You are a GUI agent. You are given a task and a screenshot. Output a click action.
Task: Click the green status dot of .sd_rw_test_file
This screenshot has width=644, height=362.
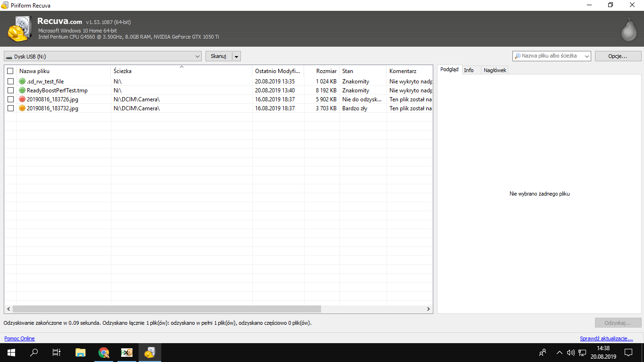[x=22, y=82]
